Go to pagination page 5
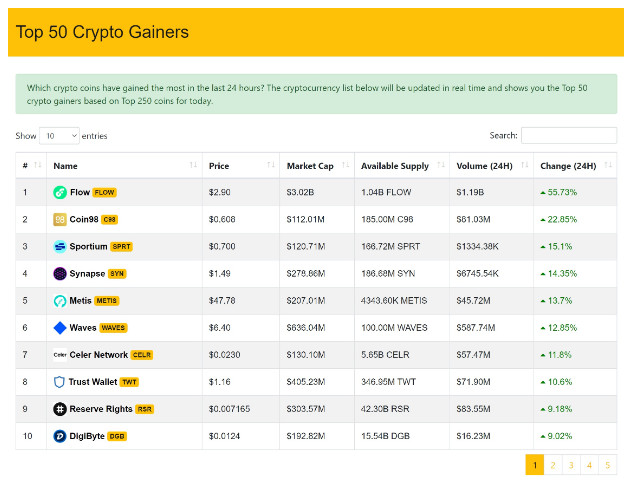632x482 pixels. 608,465
